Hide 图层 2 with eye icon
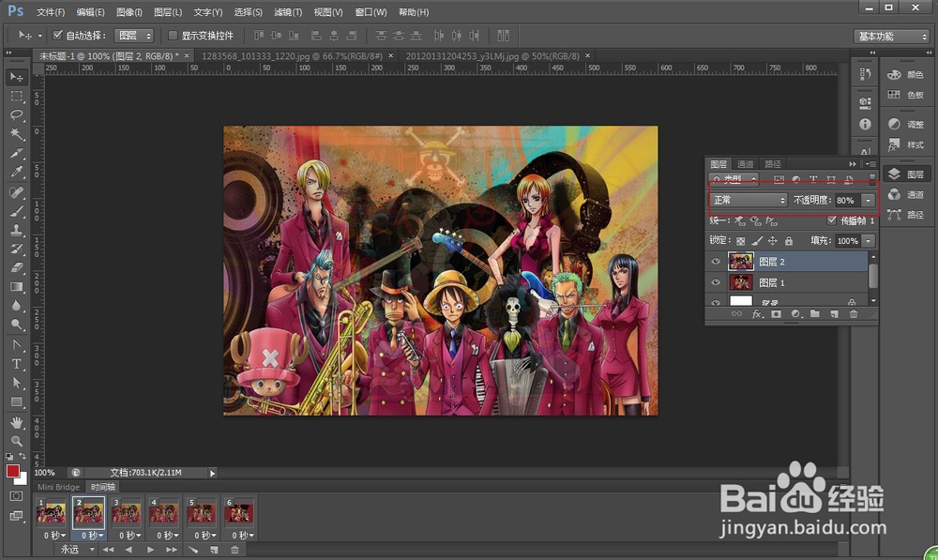938x560 pixels. click(x=716, y=262)
